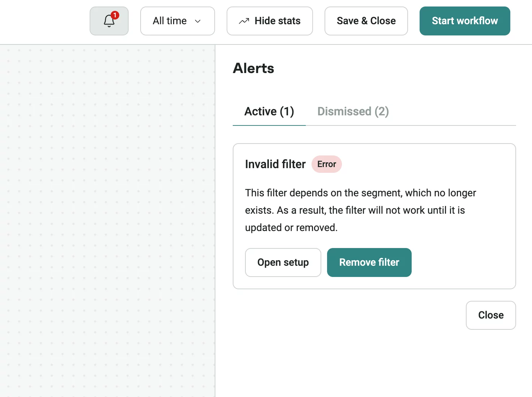Viewport: 532px width, 397px height.
Task: Click the invalid filter description text
Action: click(360, 210)
